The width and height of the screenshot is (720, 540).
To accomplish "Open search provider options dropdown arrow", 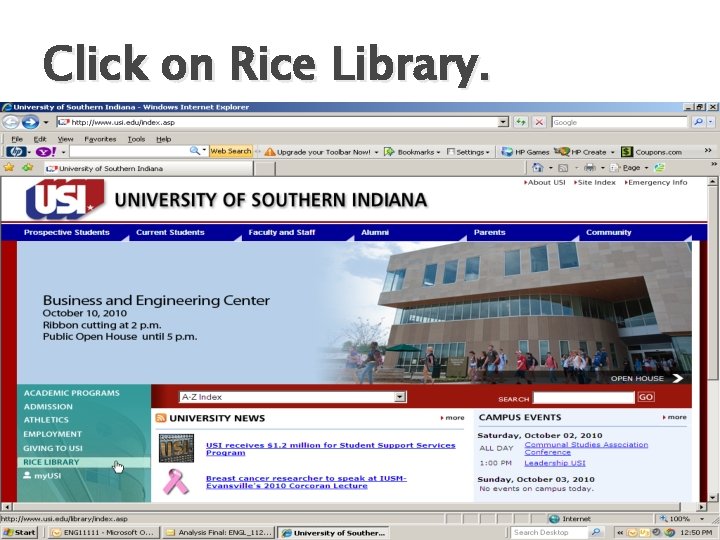I will (711, 122).
